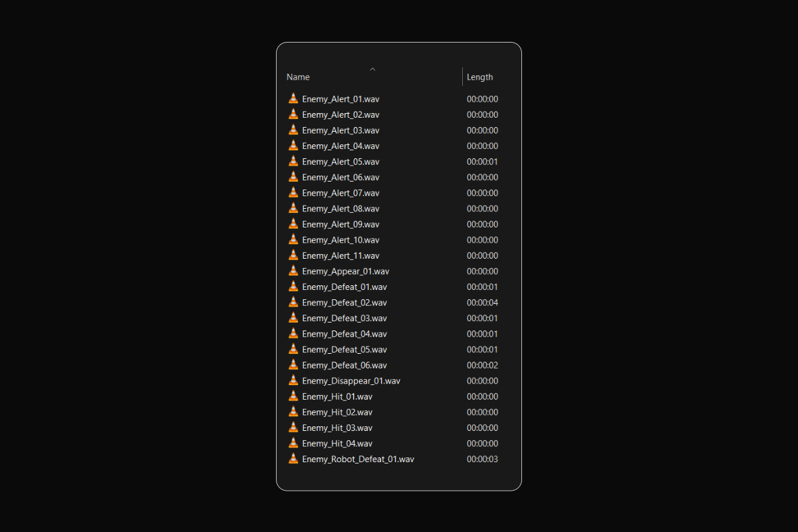Sort files by the Name column header

(298, 77)
